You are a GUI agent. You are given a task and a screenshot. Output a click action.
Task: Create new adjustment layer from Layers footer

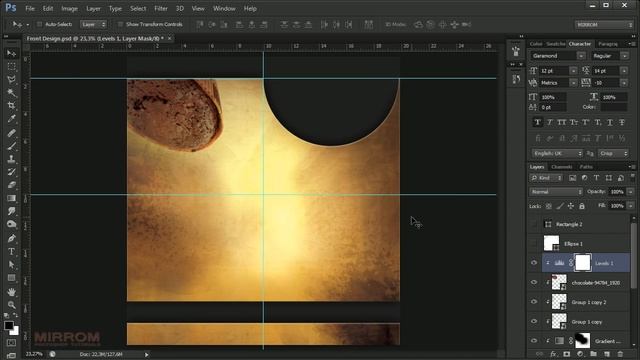[580, 354]
